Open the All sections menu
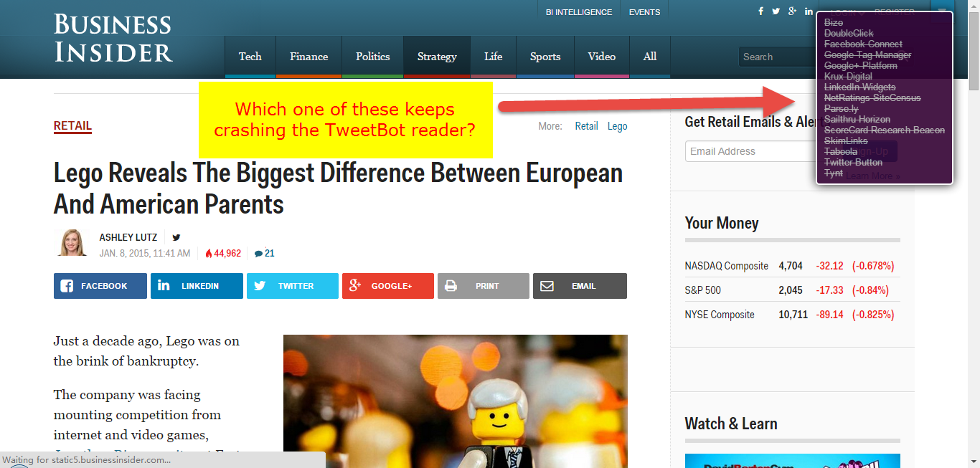The image size is (980, 468). [x=650, y=57]
